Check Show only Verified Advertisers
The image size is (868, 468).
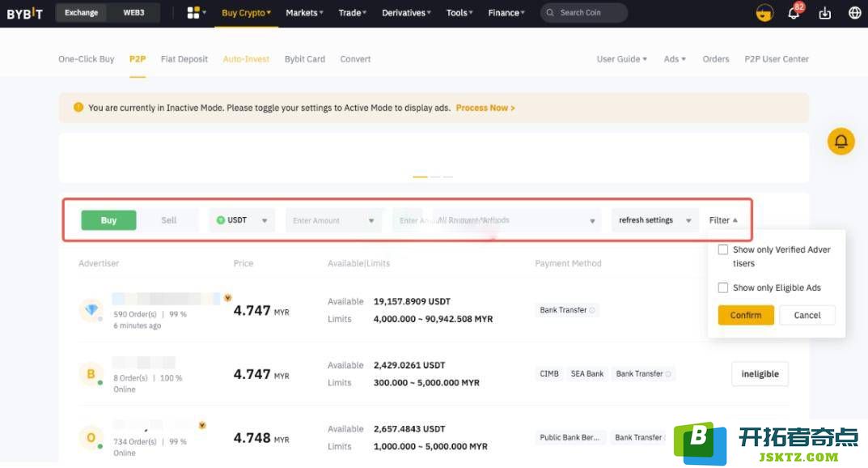(x=723, y=249)
